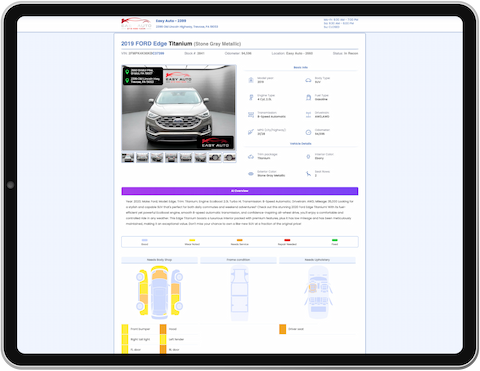Click the Basic Info section heading
The image size is (480, 371).
[x=301, y=68]
